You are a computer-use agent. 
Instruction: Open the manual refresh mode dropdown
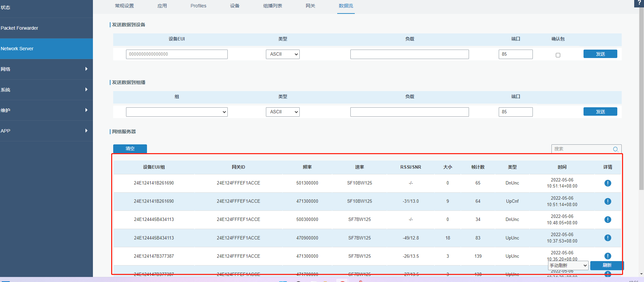tap(568, 266)
